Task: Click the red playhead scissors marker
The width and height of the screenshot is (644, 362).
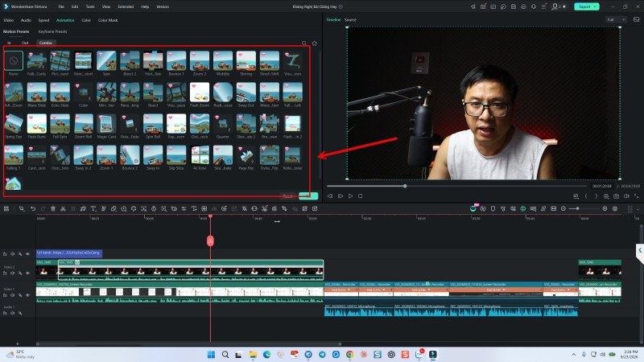Action: tap(210, 241)
